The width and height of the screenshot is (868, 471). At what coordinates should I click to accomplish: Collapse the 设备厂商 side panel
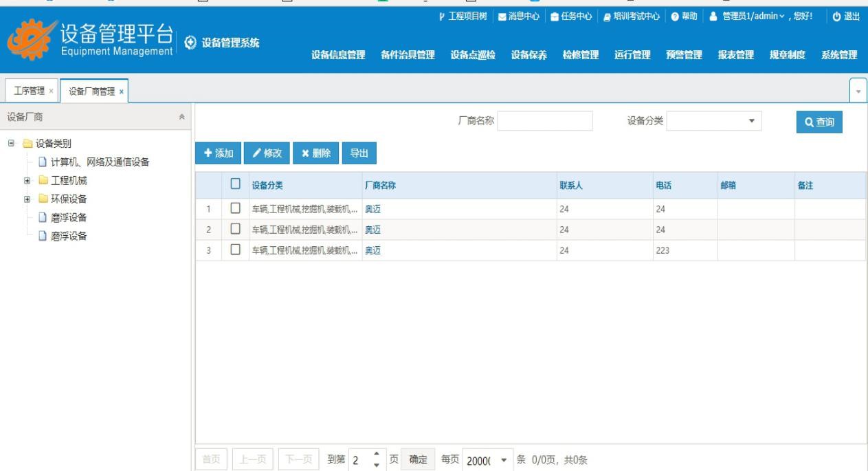181,118
